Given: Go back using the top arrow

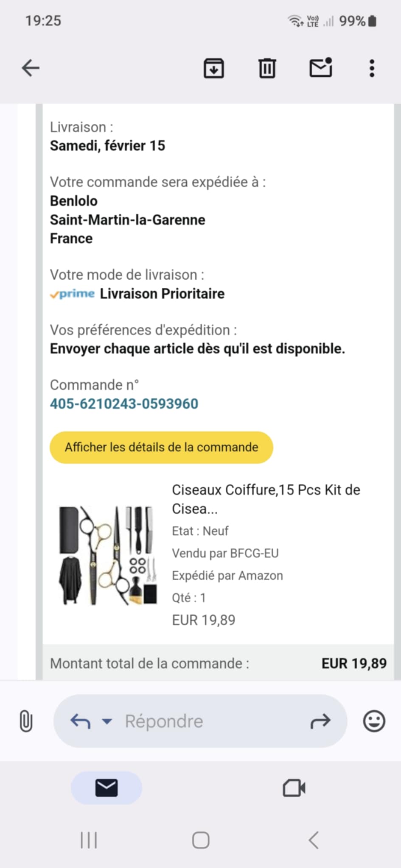Looking at the screenshot, I should pyautogui.click(x=31, y=68).
